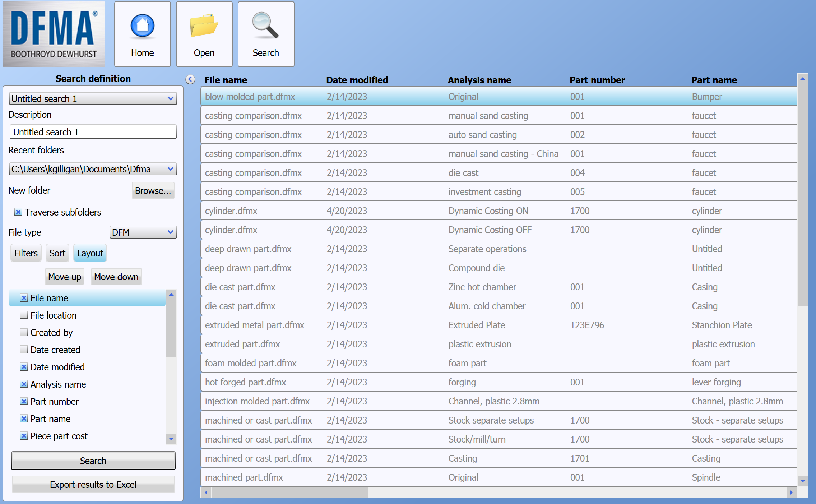Select the Stock/mill/turn analysis row
Viewport: 816px width, 504px height.
[499, 439]
